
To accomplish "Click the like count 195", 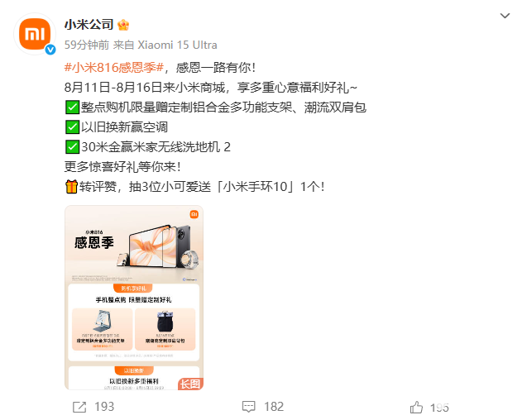I will click(x=439, y=408).
